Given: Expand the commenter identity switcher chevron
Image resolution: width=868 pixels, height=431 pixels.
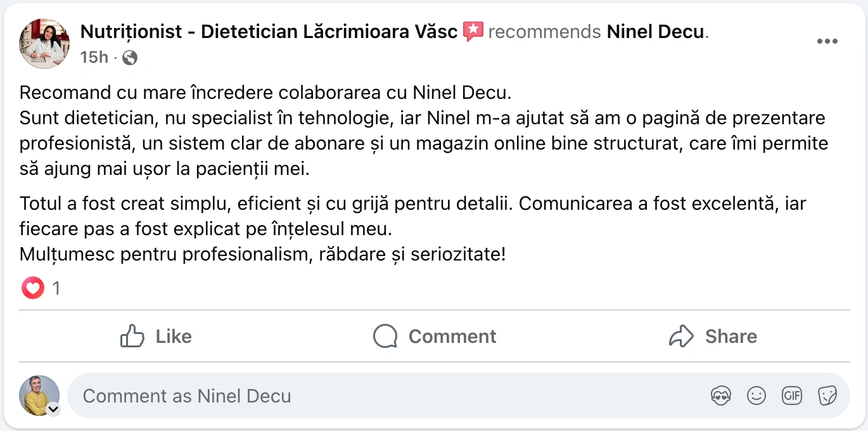Looking at the screenshot, I should pyautogui.click(x=54, y=409).
